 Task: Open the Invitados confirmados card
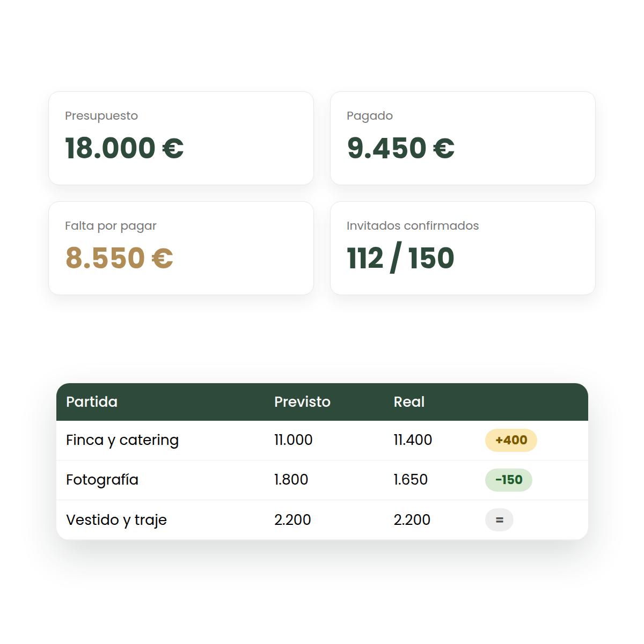(463, 248)
